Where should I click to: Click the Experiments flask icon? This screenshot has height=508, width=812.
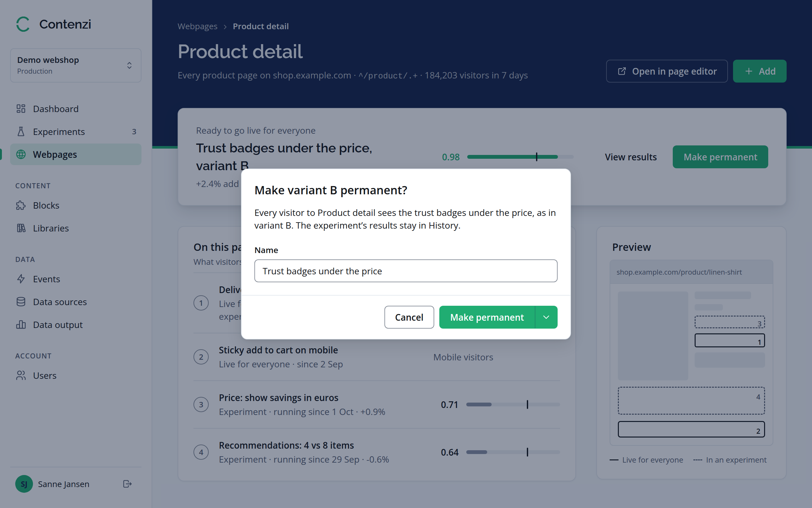pos(21,131)
